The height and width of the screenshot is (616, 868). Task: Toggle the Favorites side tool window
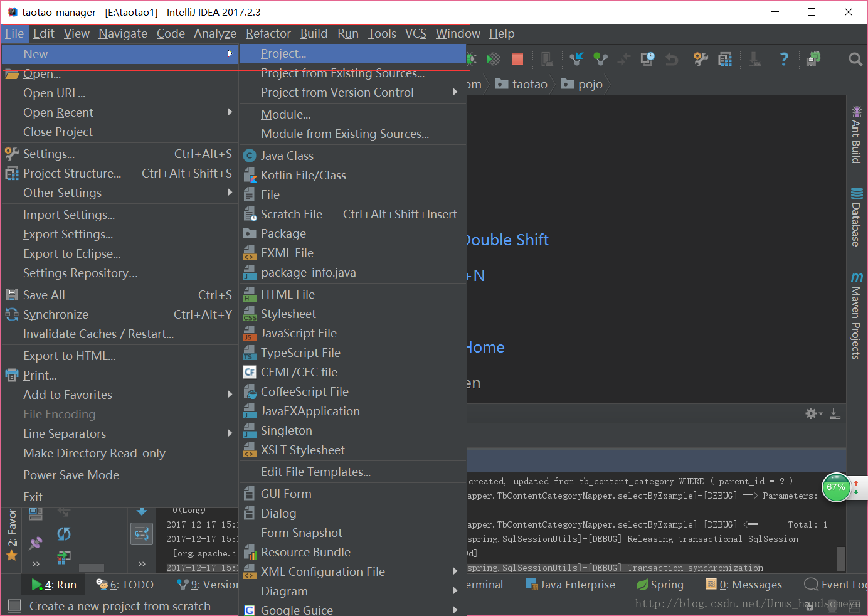[x=11, y=535]
